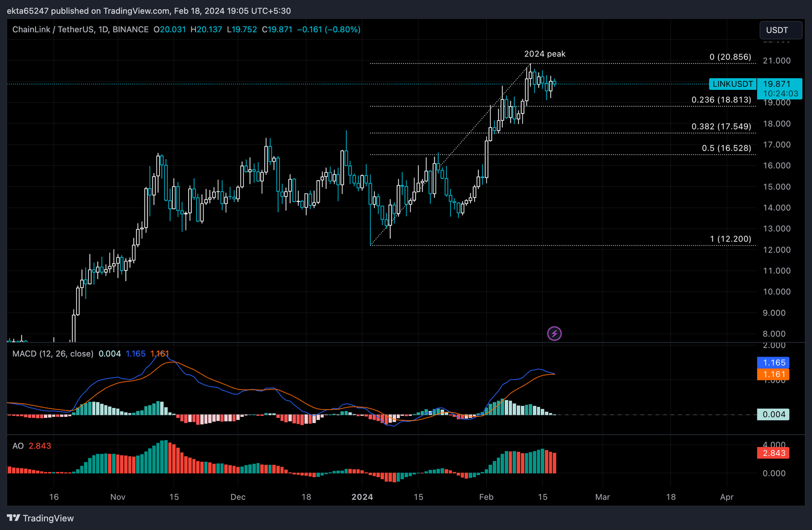This screenshot has height=530, width=812.
Task: Open the USDT currency selector
Action: [780, 30]
